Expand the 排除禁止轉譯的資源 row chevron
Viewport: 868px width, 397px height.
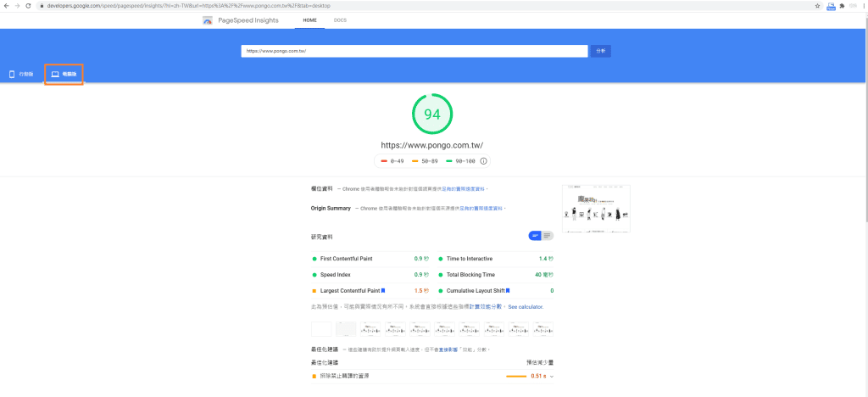552,377
